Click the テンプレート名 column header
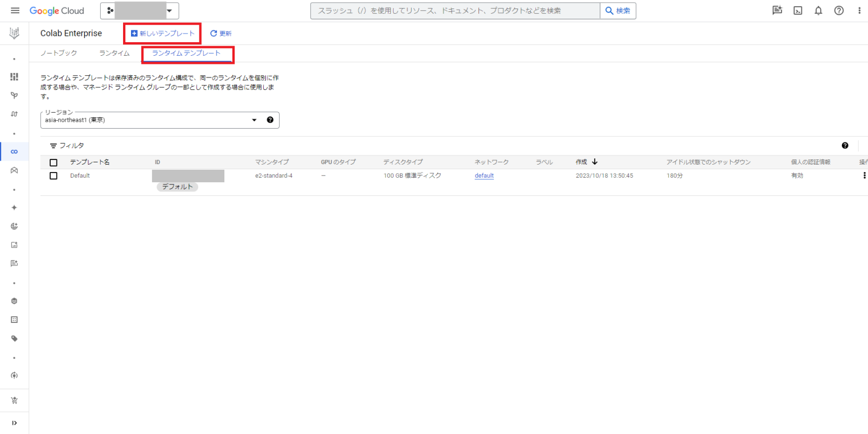The width and height of the screenshot is (868, 434). 89,162
